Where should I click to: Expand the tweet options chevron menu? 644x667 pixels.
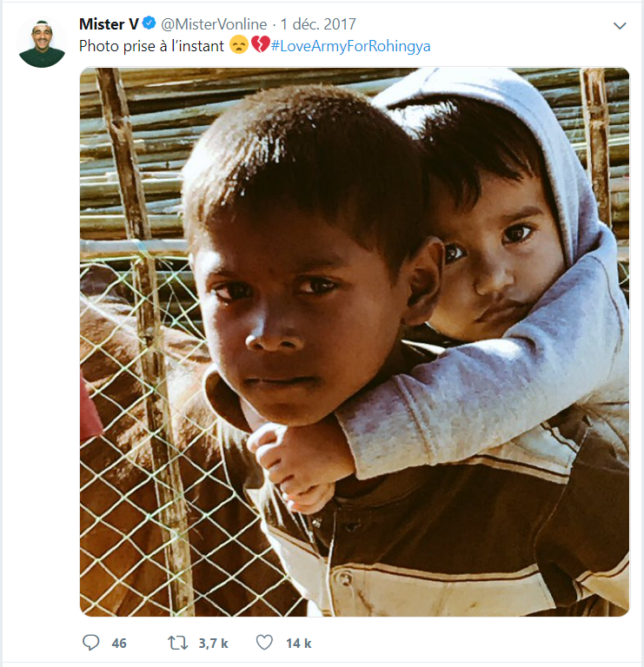tap(620, 25)
